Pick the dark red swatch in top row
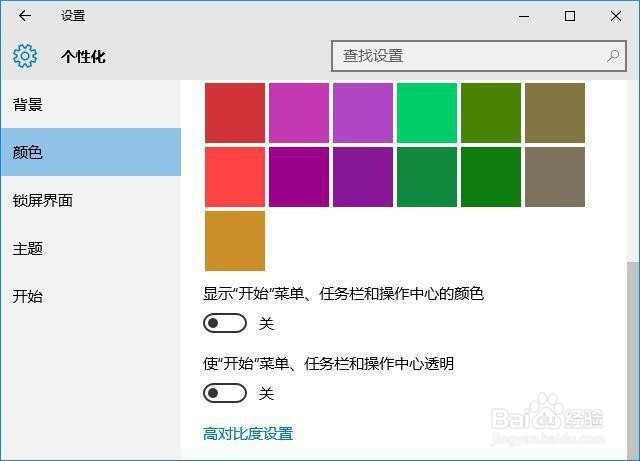The image size is (640, 461). [x=235, y=113]
